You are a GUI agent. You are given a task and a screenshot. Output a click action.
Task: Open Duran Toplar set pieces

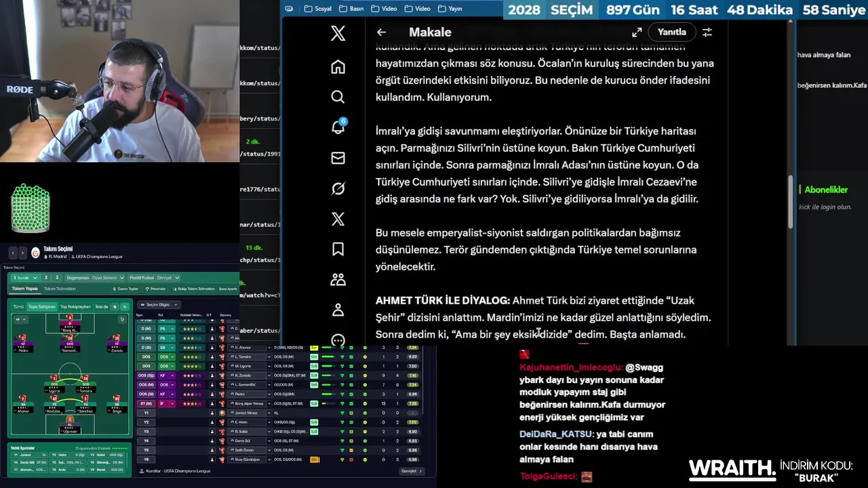(126, 289)
